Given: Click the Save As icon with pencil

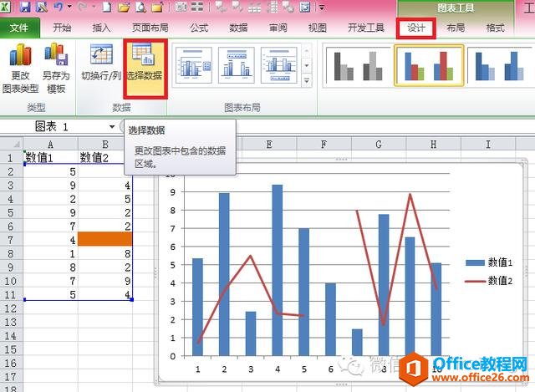Looking at the screenshot, I should click(x=42, y=7).
